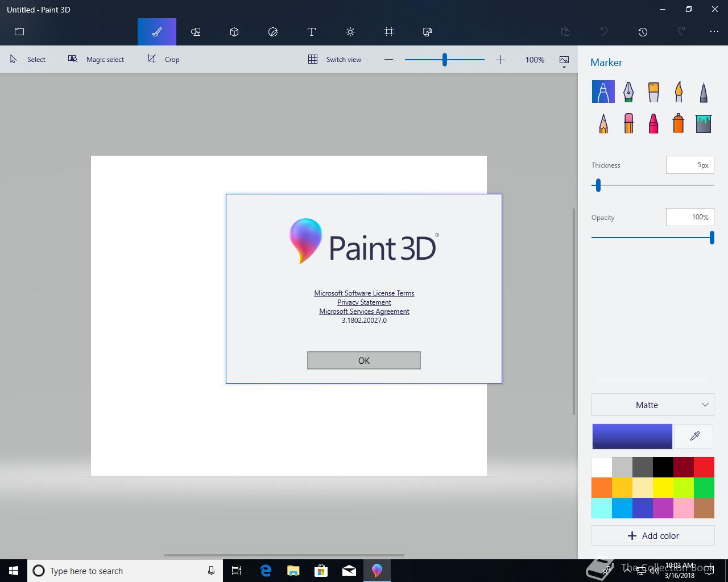The image size is (728, 582).
Task: Open Microsoft Edge from the taskbar
Action: (x=266, y=571)
